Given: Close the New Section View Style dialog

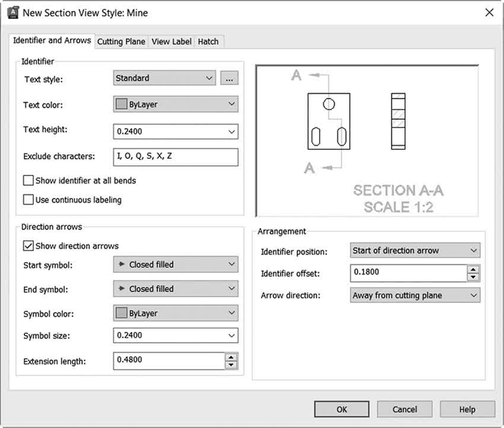Looking at the screenshot, I should click(489, 12).
